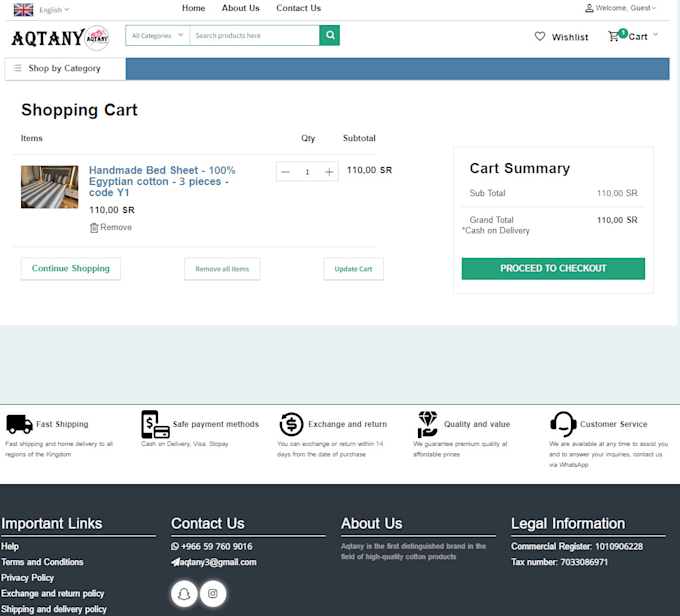Screen dimensions: 680x616
Task: Open the Handmade Bed Sheet product link
Action: tap(162, 181)
